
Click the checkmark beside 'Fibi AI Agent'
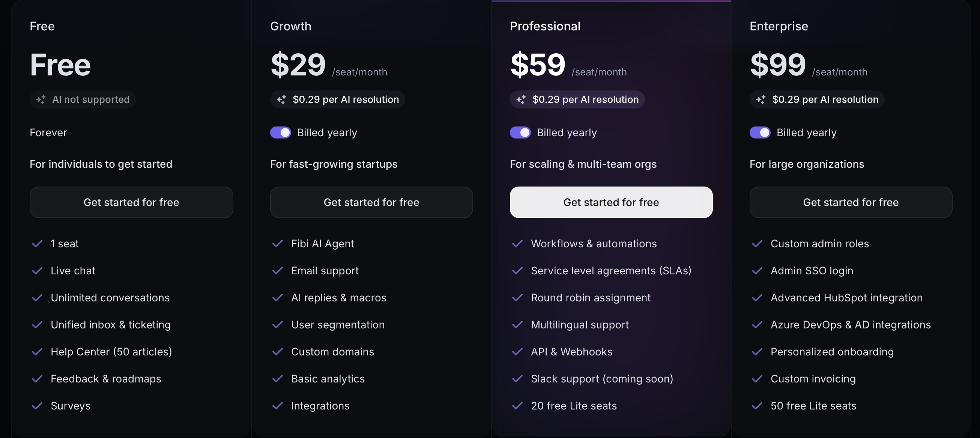pyautogui.click(x=277, y=244)
